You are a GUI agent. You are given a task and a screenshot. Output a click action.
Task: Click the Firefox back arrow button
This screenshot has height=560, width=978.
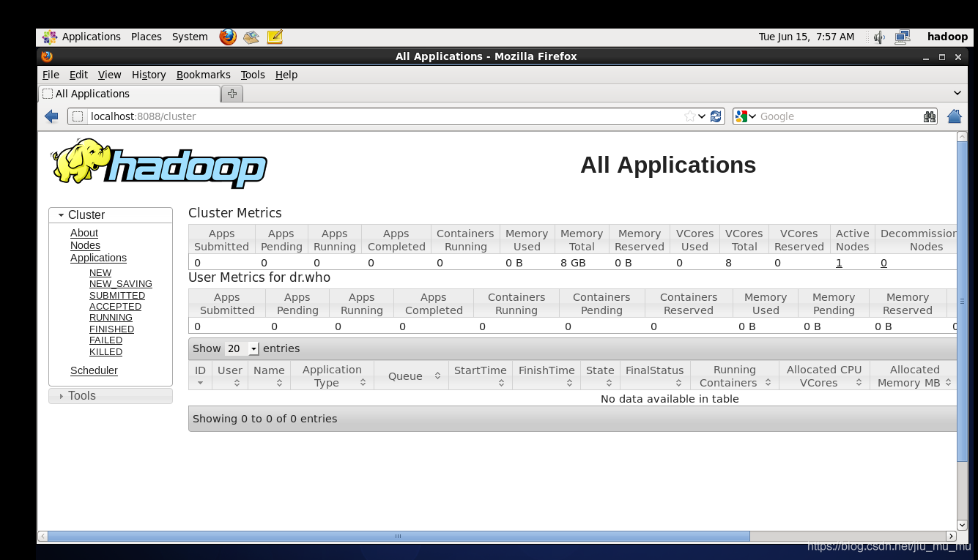(x=51, y=116)
